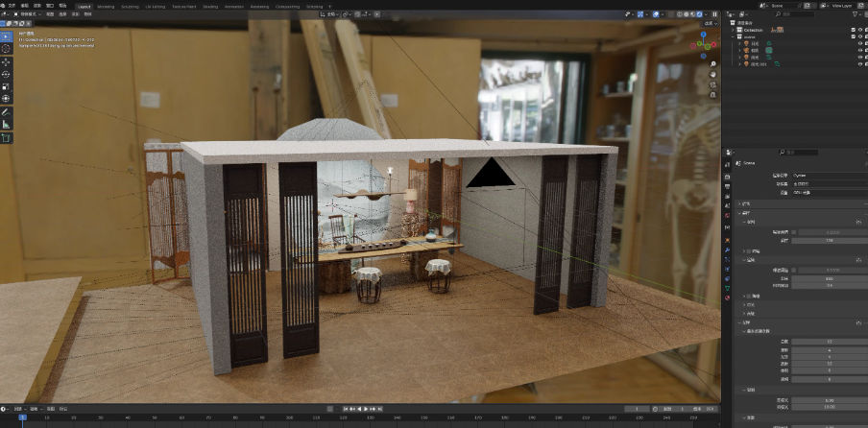
Task: Select the Measure tool in the left toolbar
Action: (x=6, y=124)
